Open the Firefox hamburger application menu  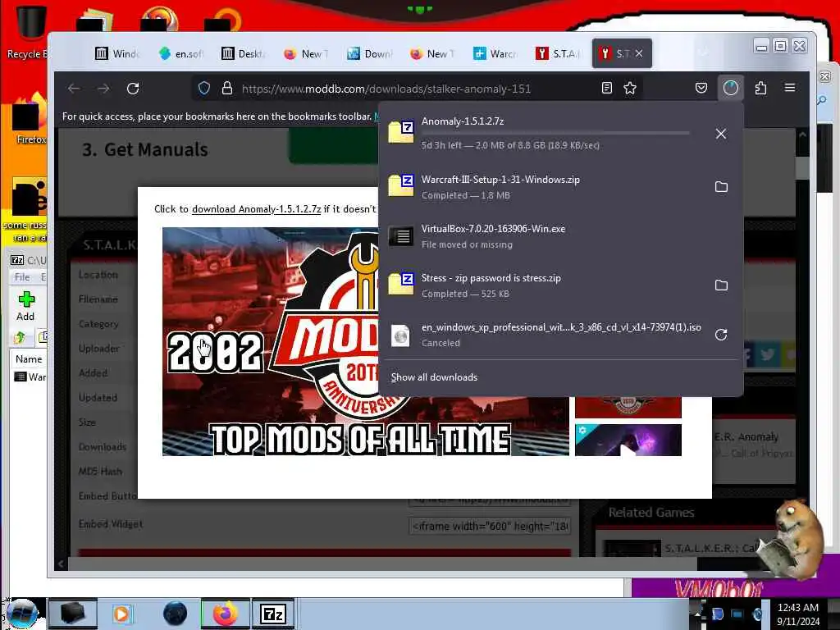(x=790, y=88)
